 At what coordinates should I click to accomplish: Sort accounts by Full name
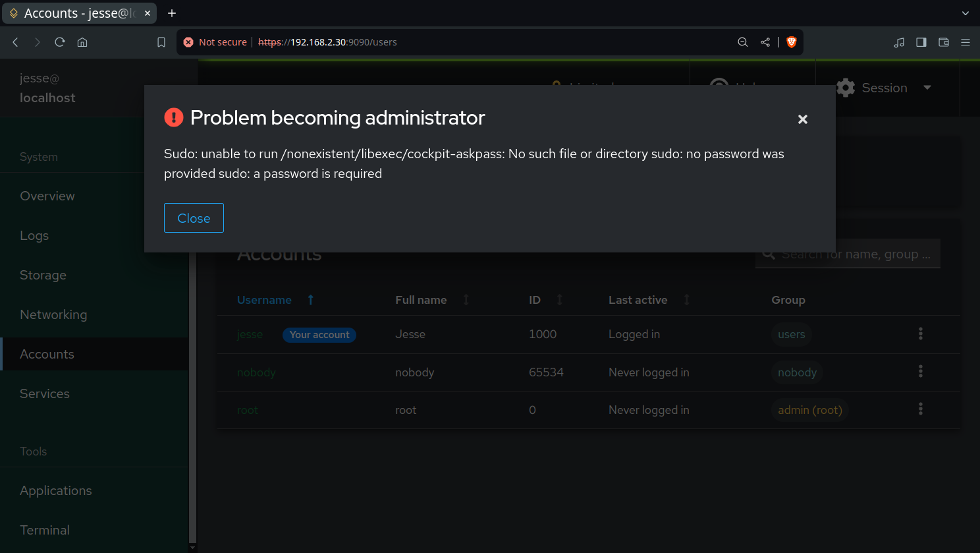pos(432,300)
